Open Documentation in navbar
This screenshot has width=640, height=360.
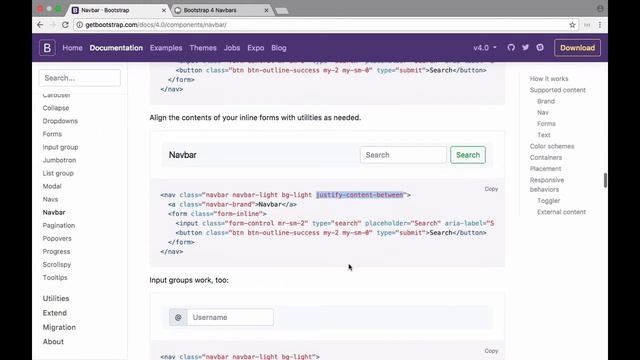coord(116,48)
